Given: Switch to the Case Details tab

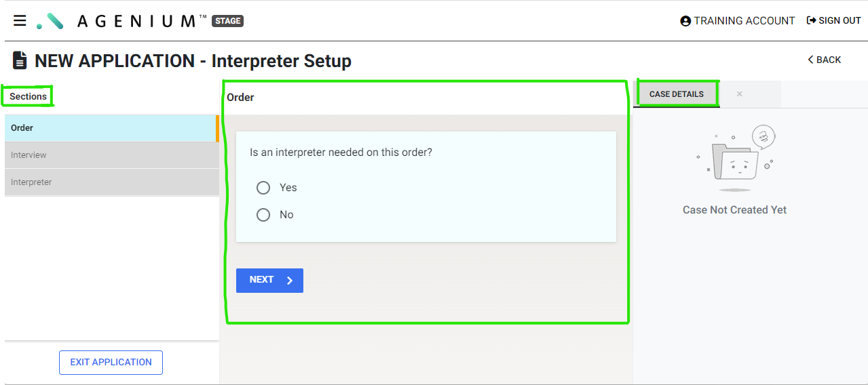Looking at the screenshot, I should tap(677, 94).
